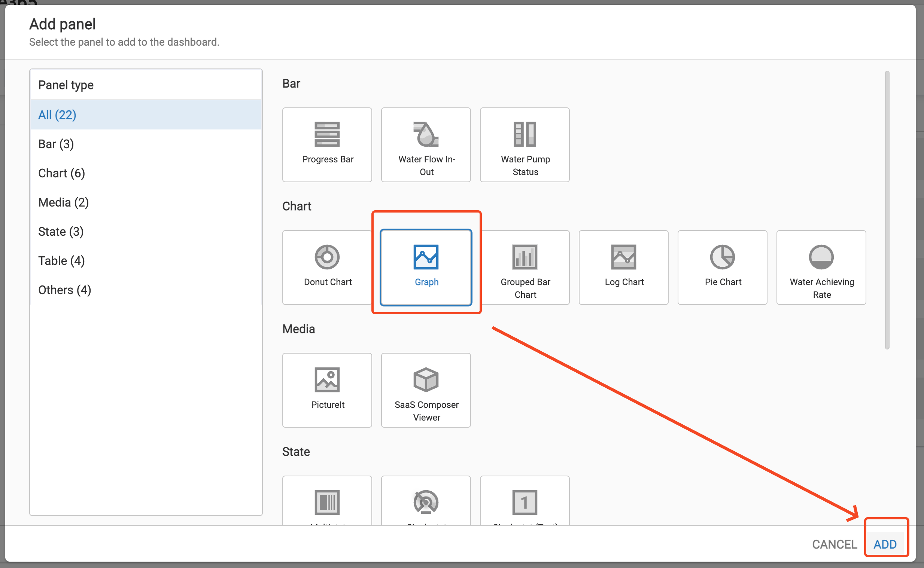Choose the Water Flow In-Out panel
This screenshot has width=924, height=568.
click(426, 145)
